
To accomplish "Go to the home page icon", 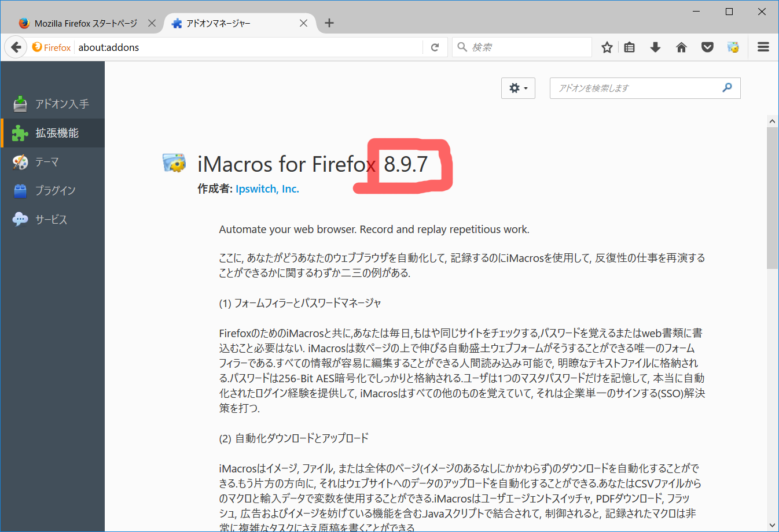I will [681, 47].
